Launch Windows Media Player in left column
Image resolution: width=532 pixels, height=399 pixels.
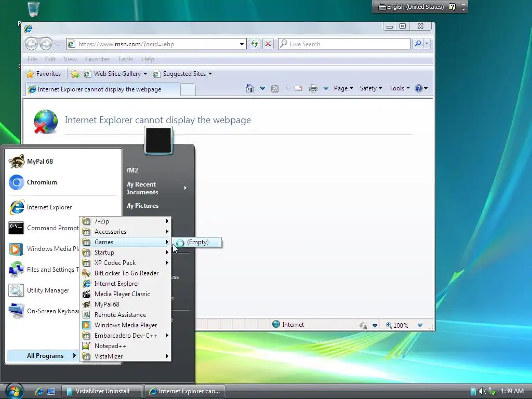click(44, 249)
